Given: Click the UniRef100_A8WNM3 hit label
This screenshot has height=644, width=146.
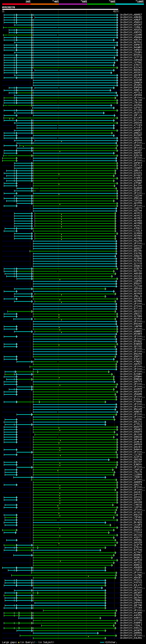Looking at the screenshot, I should [131, 331].
